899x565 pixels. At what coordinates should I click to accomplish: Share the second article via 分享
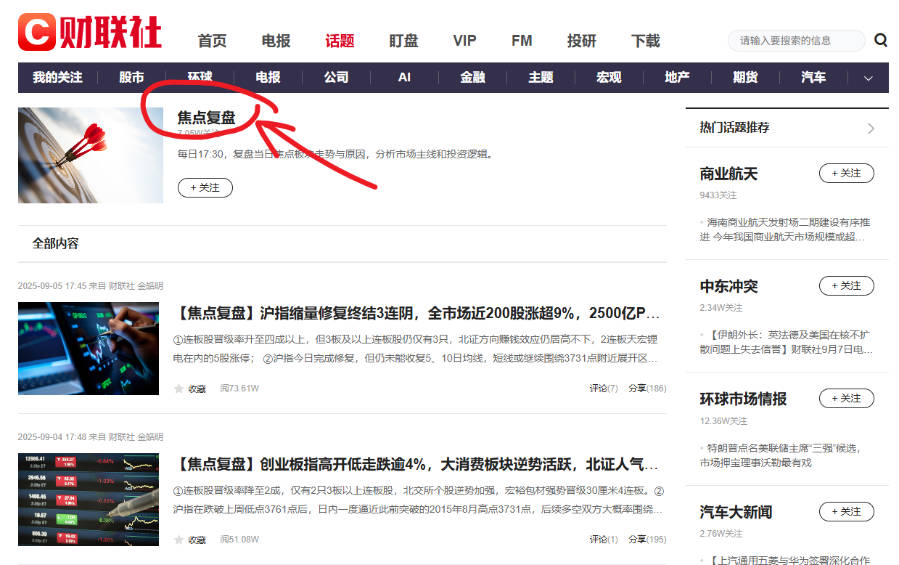click(x=646, y=539)
